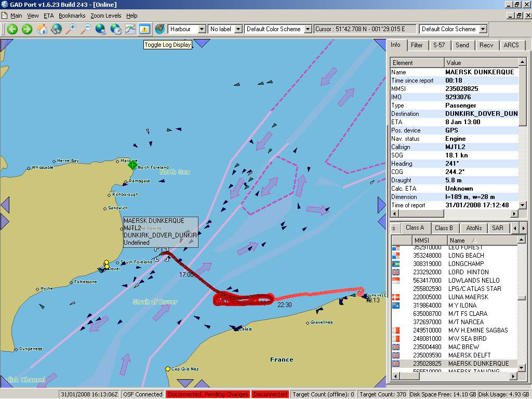Select the MAERSK DUNKERQUE row in ship list
This screenshot has width=532, height=399.
[454, 364]
